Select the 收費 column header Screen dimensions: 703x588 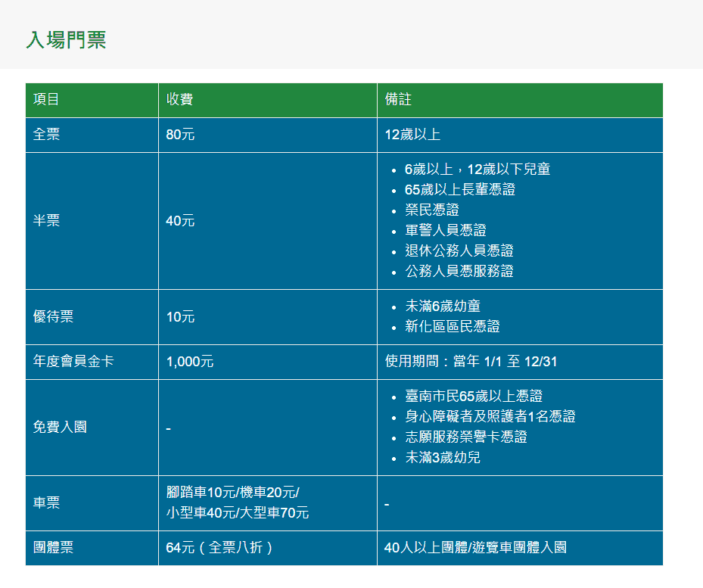[x=179, y=100]
